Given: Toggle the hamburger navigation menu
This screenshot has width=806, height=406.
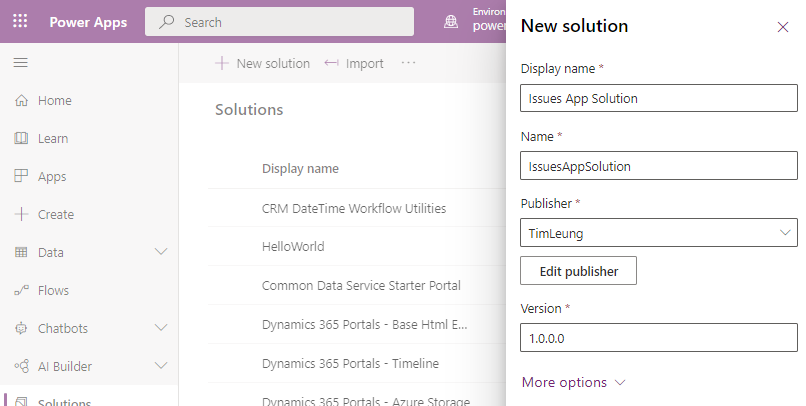Looking at the screenshot, I should [21, 63].
